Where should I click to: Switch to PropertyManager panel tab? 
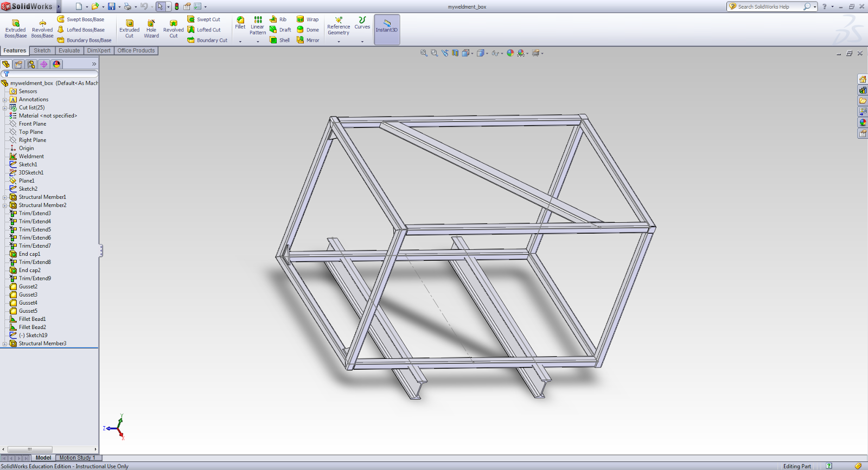[x=18, y=64]
